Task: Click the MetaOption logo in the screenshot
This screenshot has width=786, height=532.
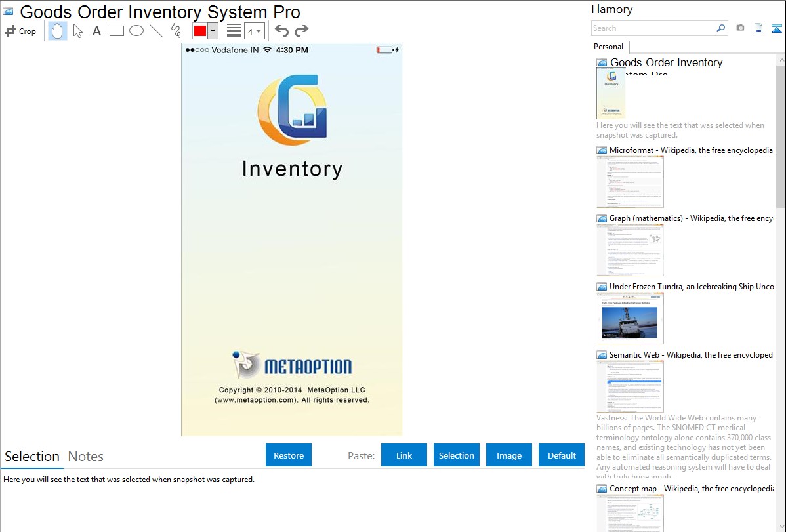Action: tap(292, 365)
